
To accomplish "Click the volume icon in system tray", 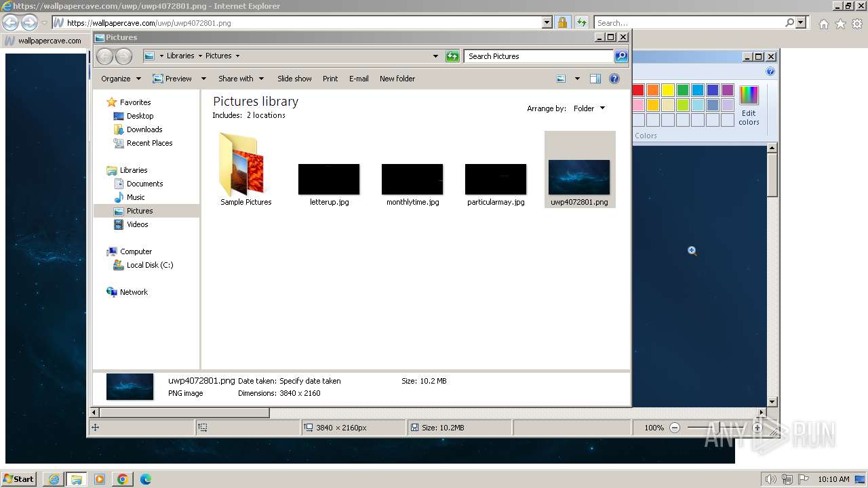I will 771,479.
